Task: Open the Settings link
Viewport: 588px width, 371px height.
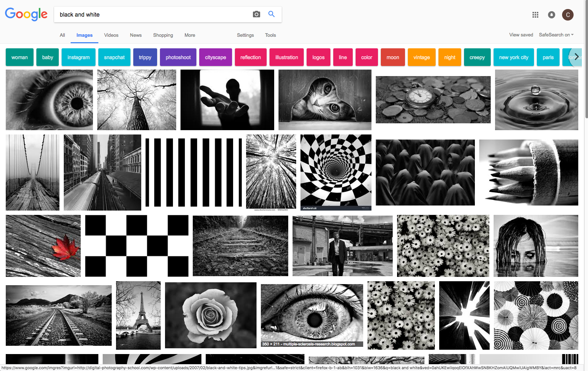Action: click(x=245, y=35)
